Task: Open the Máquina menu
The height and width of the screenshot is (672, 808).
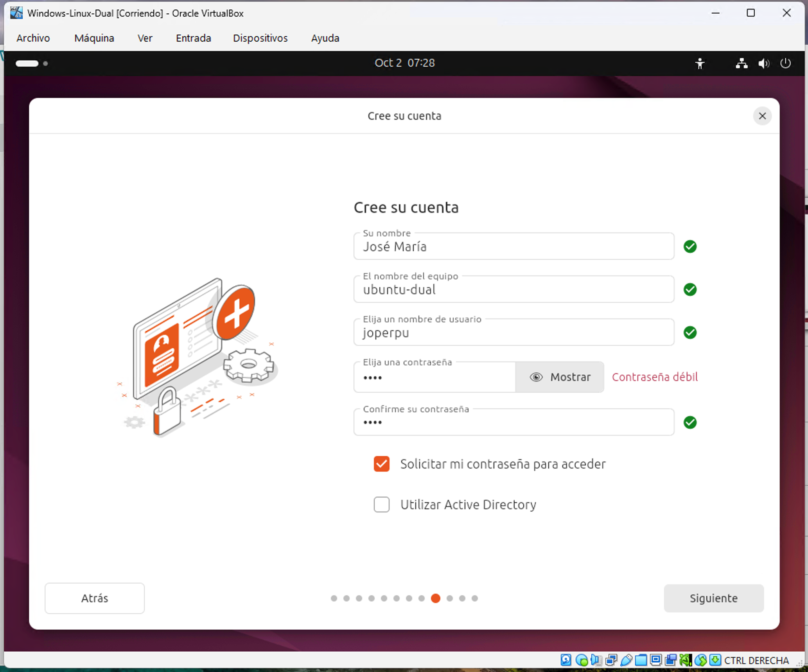Action: [94, 38]
